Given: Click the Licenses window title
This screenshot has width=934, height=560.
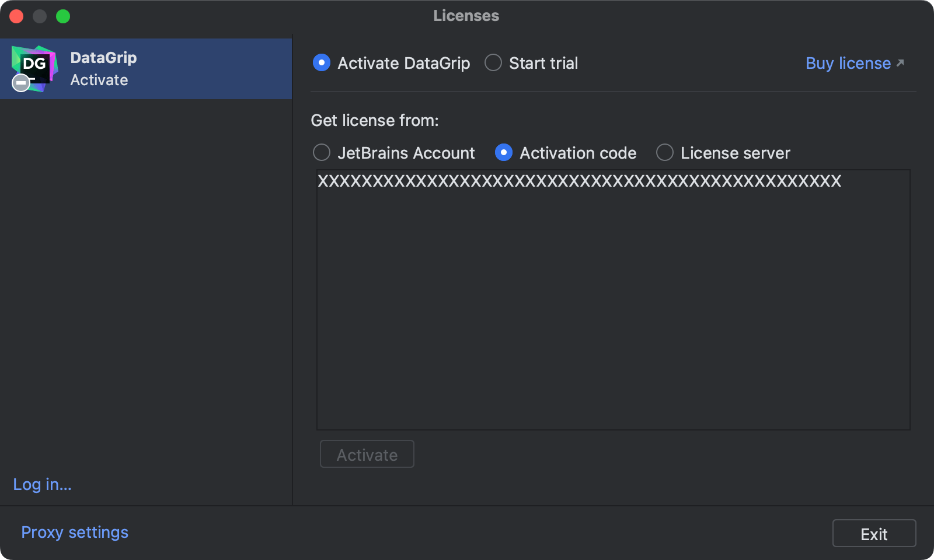Looking at the screenshot, I should point(466,16).
